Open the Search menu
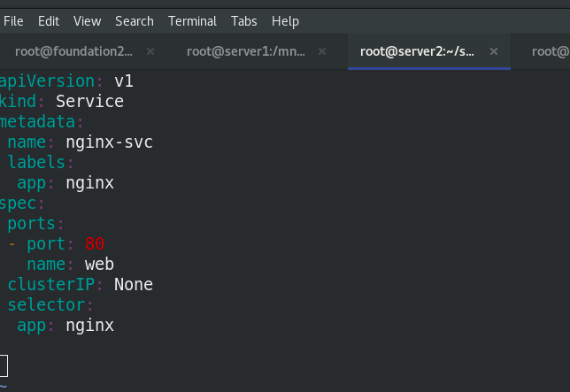 coord(135,21)
